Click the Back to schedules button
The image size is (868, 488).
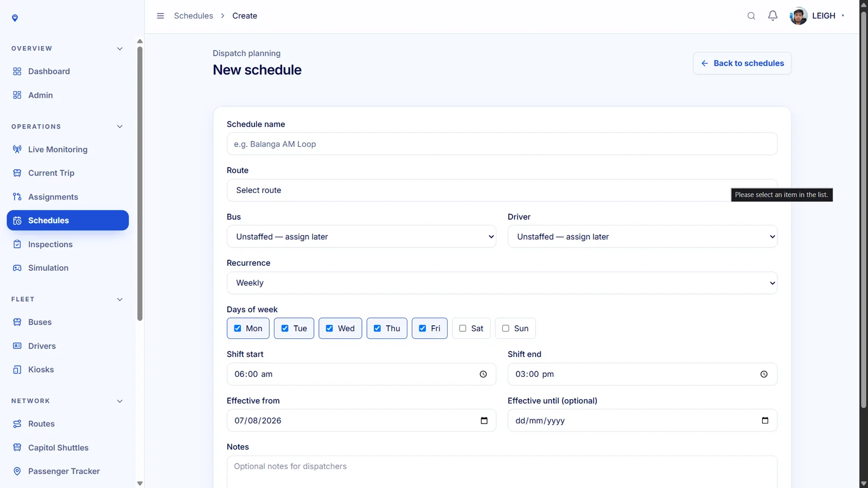(742, 63)
